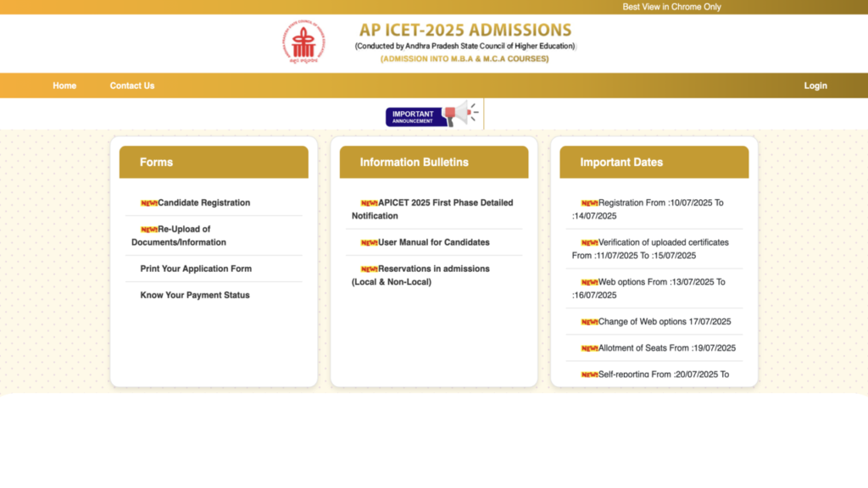
Task: Open the Home menu item
Action: coord(64,86)
